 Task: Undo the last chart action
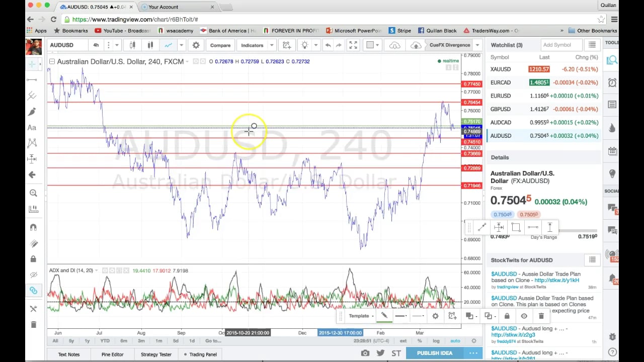click(x=328, y=45)
